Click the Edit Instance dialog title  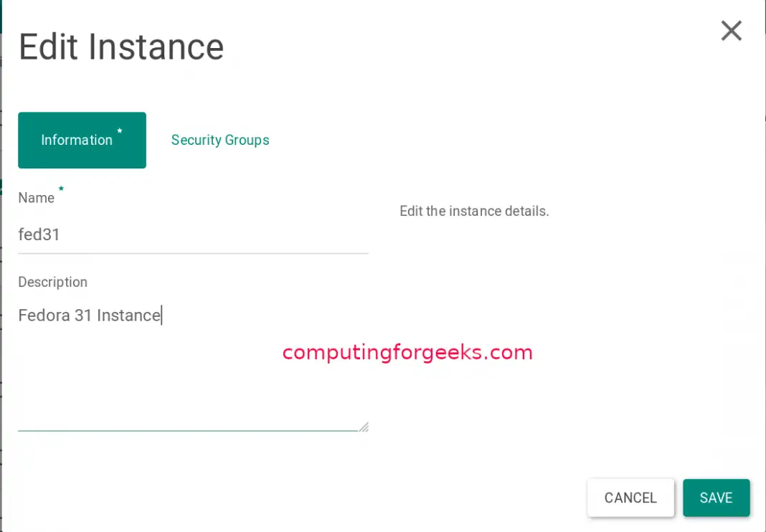click(120, 47)
